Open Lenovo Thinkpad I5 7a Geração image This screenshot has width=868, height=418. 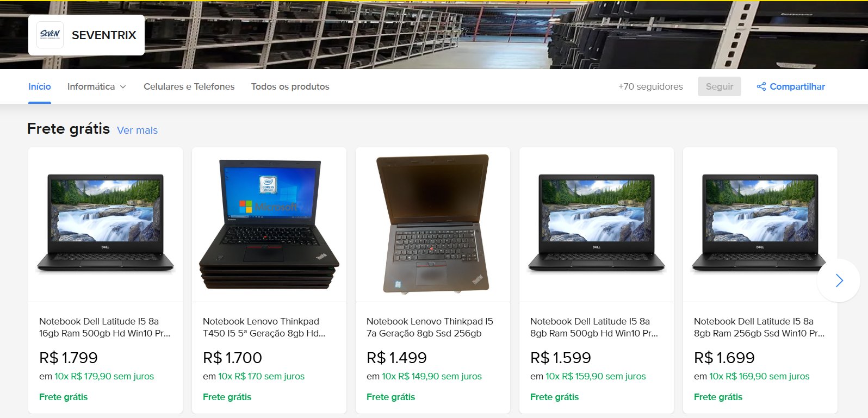click(x=433, y=224)
